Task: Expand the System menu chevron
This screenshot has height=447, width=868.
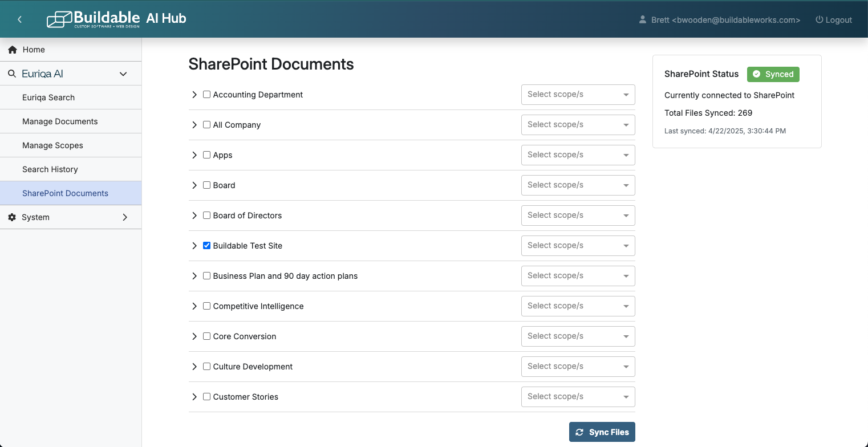Action: pyautogui.click(x=125, y=217)
